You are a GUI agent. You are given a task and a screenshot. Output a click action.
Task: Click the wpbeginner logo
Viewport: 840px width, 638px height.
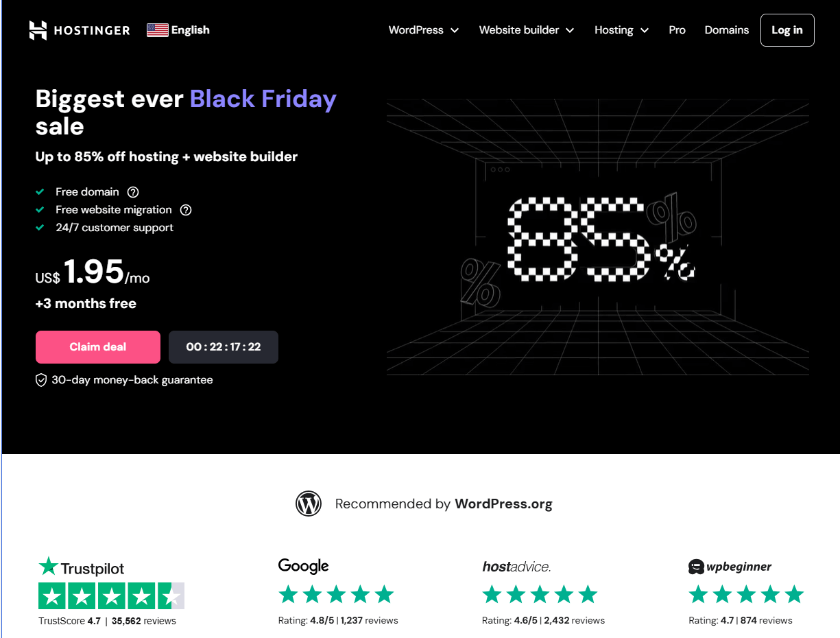point(730,567)
